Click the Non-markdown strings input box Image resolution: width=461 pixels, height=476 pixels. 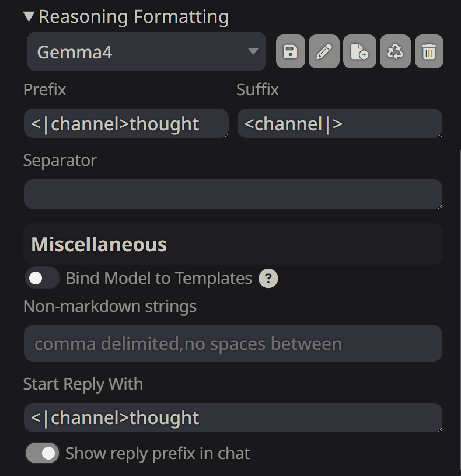pyautogui.click(x=232, y=343)
